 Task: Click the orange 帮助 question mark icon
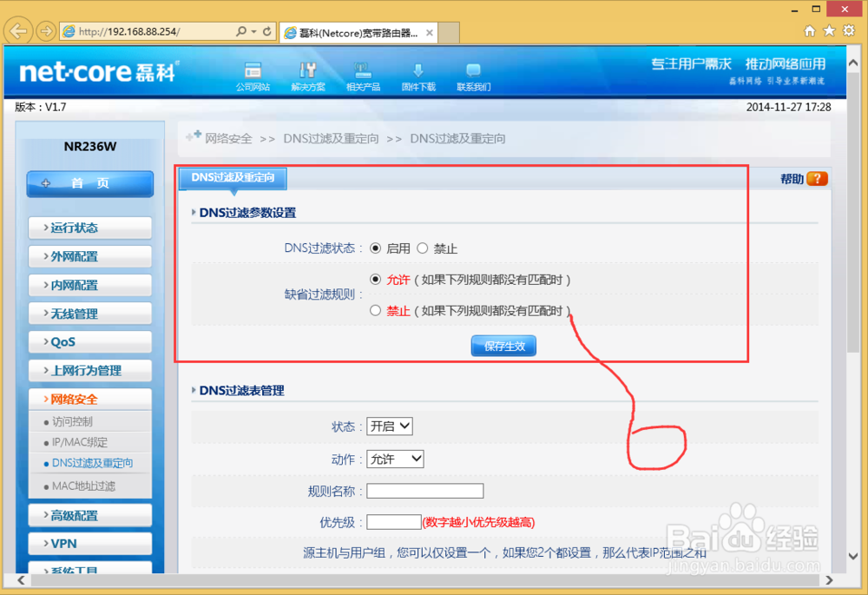point(817,177)
